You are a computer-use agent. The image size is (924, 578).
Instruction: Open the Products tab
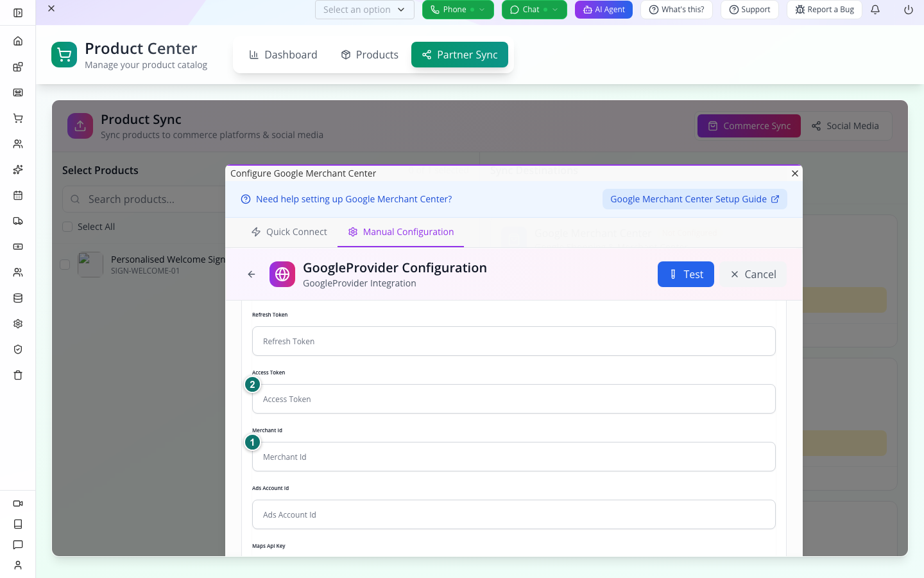point(370,55)
